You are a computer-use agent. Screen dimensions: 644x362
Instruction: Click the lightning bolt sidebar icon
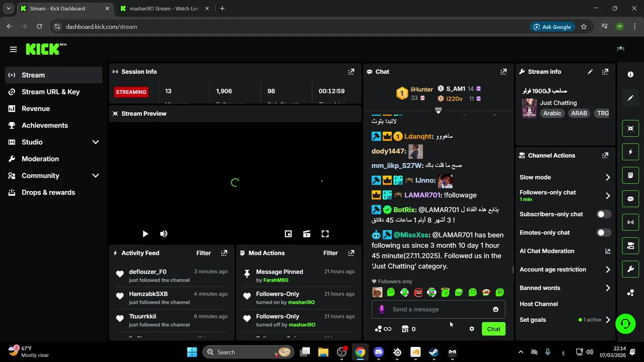click(x=630, y=152)
